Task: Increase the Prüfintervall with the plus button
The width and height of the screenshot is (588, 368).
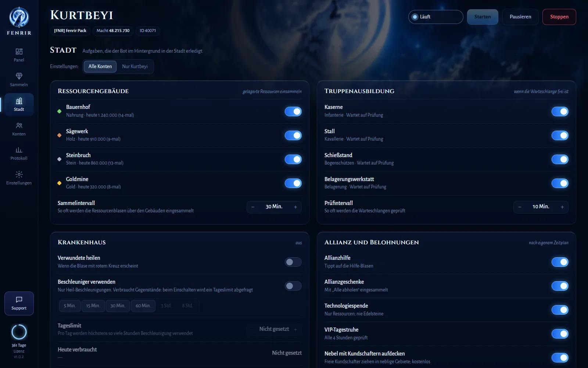Action: 562,207
